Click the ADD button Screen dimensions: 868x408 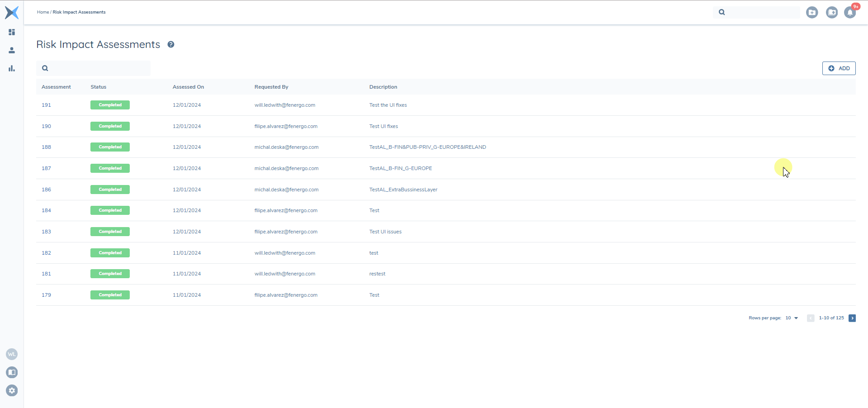click(x=839, y=68)
